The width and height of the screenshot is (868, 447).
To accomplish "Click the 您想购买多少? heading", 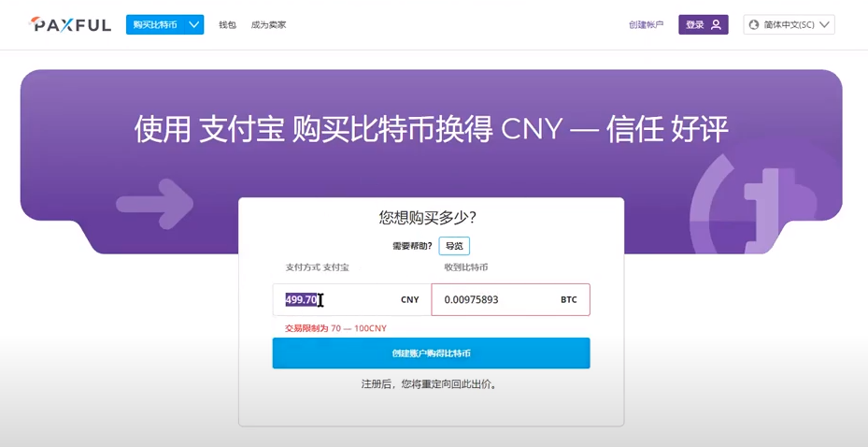I will pos(427,218).
